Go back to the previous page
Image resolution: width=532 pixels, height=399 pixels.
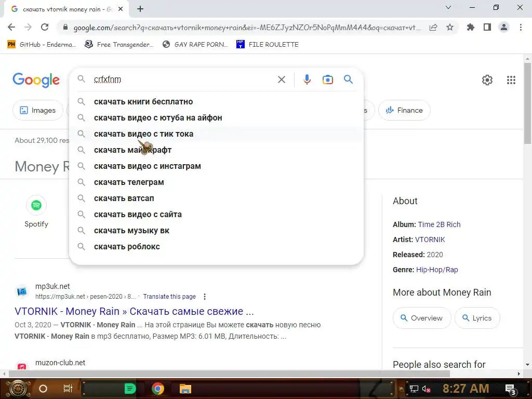point(11,27)
